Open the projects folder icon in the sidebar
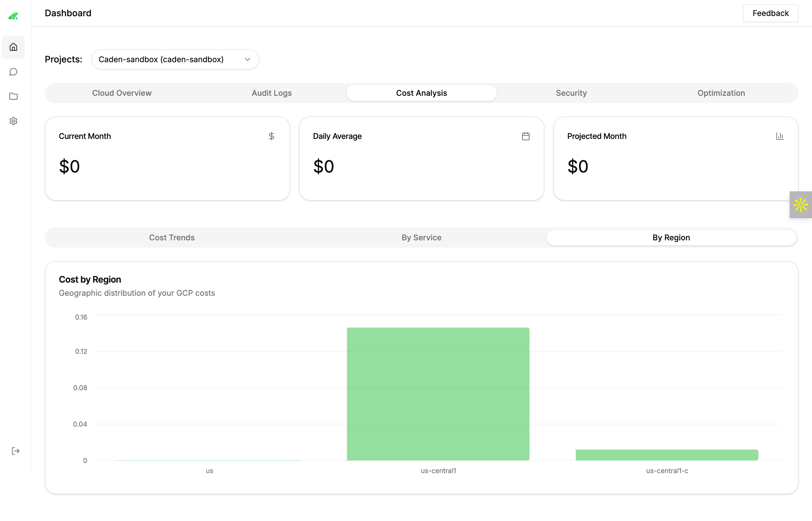The image size is (812, 521). pos(13,96)
